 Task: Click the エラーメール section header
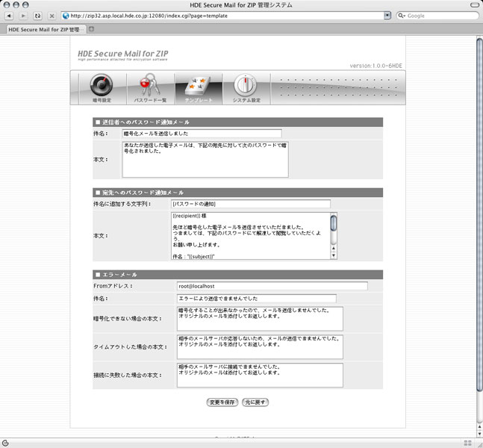coord(237,274)
